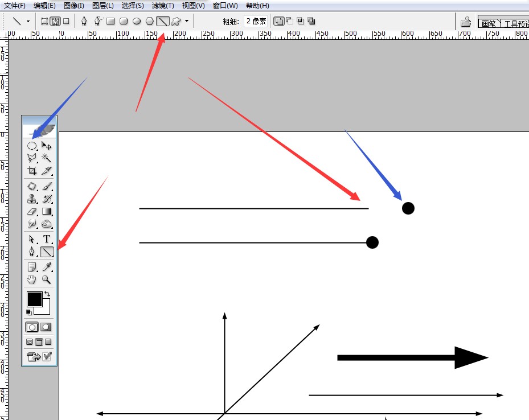Switch to Full screen with menu bar
This screenshot has height=420, width=529.
tap(39, 342)
